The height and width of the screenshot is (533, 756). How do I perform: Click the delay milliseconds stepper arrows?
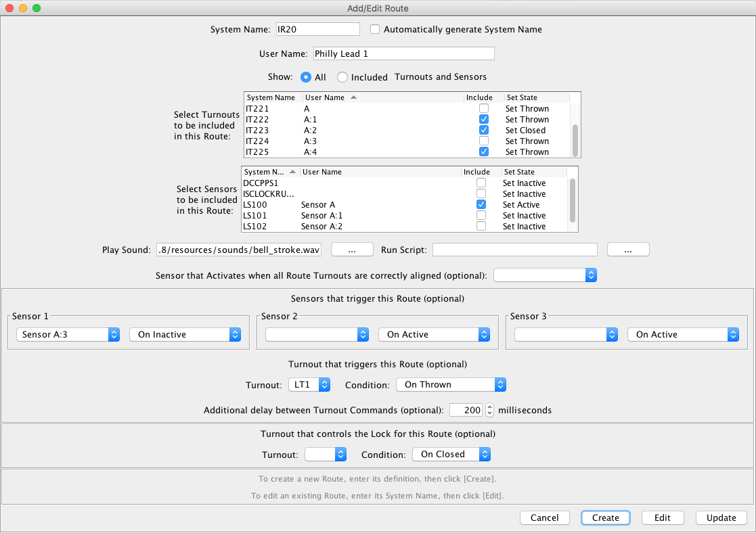(490, 410)
